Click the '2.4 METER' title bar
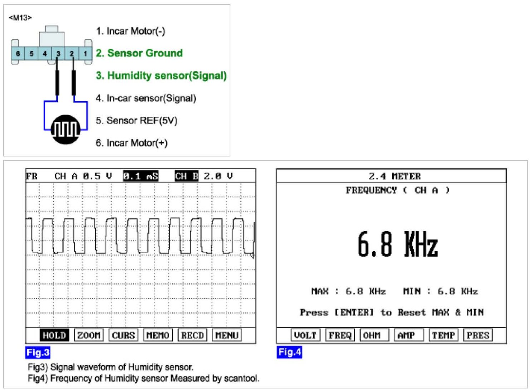The image size is (532, 392). click(x=392, y=176)
